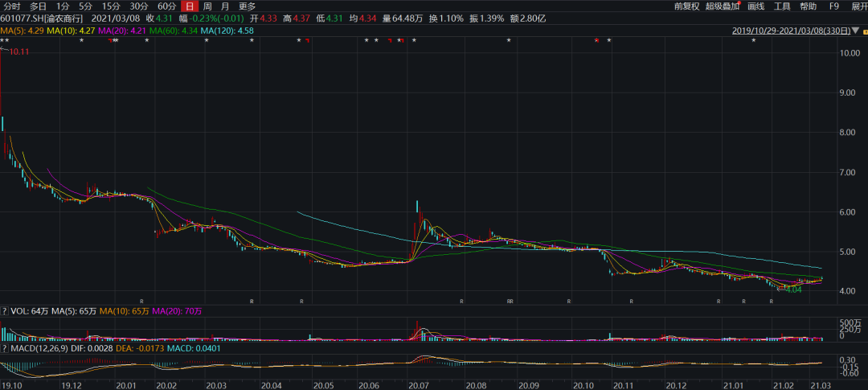
Task: Open the date range dropdown triangle
Action: [x=856, y=31]
